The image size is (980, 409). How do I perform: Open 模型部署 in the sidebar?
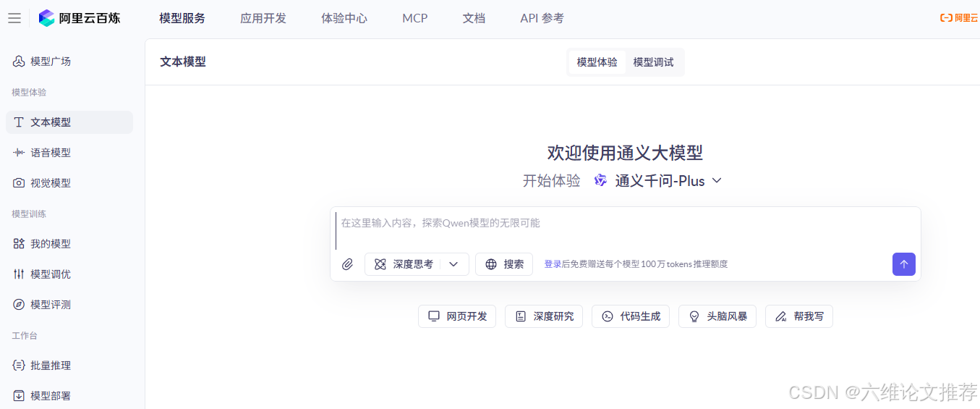(x=69, y=396)
